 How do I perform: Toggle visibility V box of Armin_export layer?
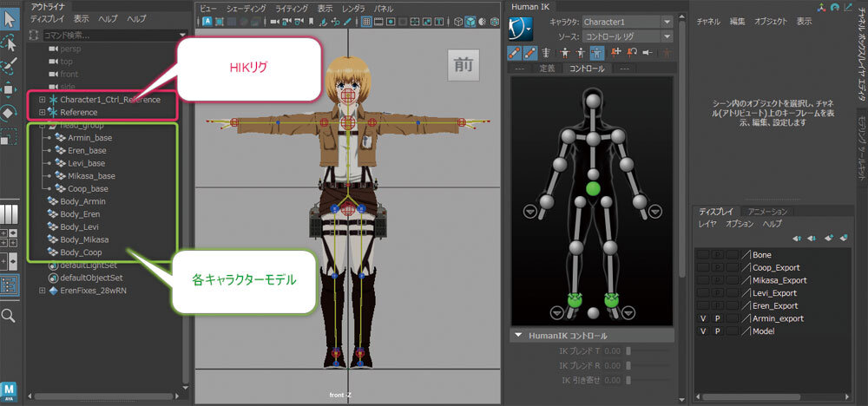pyautogui.click(x=703, y=318)
